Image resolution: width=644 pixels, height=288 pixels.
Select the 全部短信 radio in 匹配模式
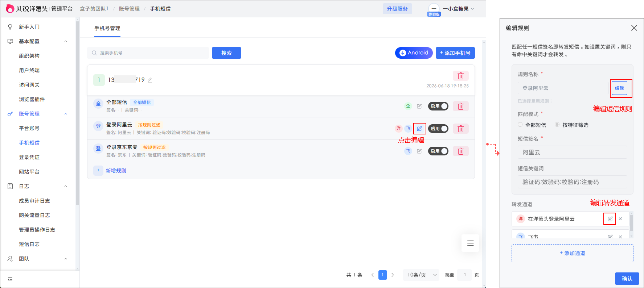[x=520, y=125]
